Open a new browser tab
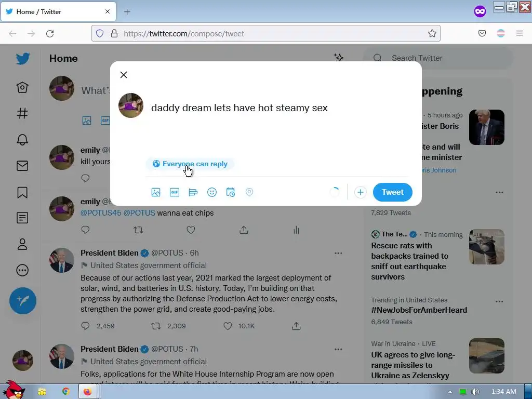Viewport: 532px width, 399px height. (127, 11)
